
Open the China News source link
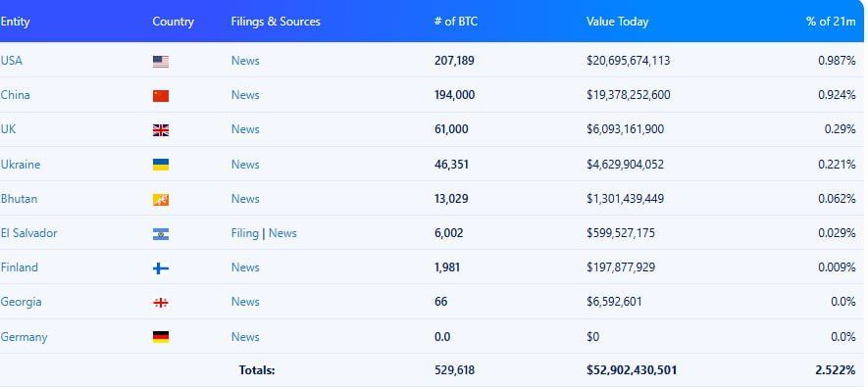(x=245, y=95)
